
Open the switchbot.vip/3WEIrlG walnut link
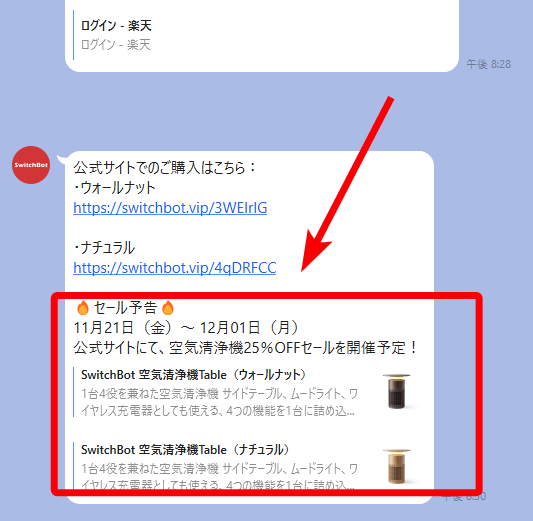(170, 208)
